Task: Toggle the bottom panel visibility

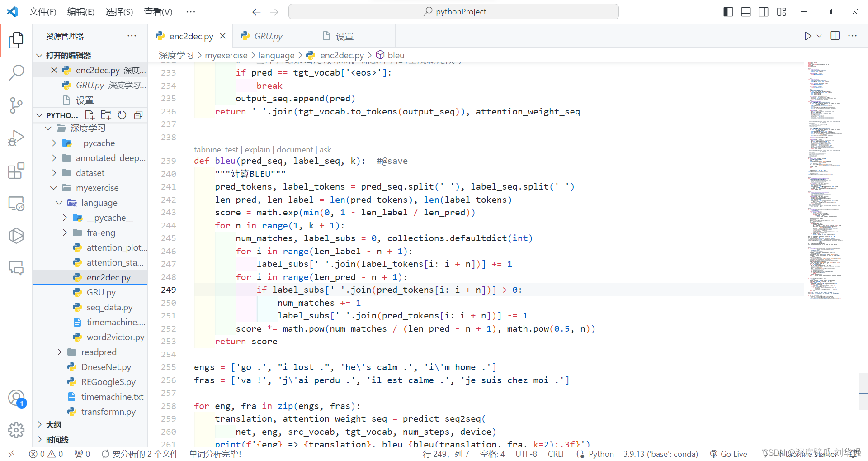Action: pyautogui.click(x=745, y=11)
